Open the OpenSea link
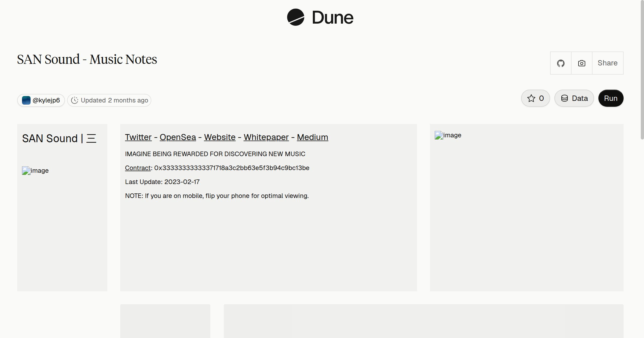This screenshot has width=644, height=338. click(178, 137)
